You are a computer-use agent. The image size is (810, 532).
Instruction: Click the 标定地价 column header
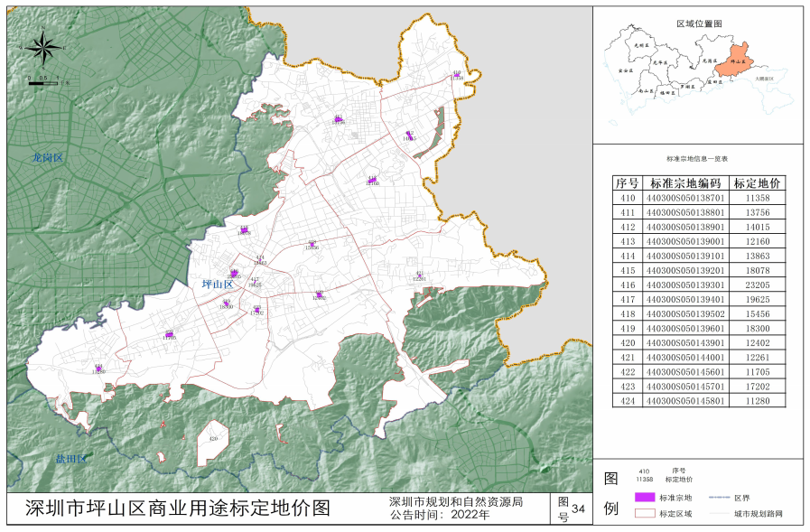[x=758, y=182]
